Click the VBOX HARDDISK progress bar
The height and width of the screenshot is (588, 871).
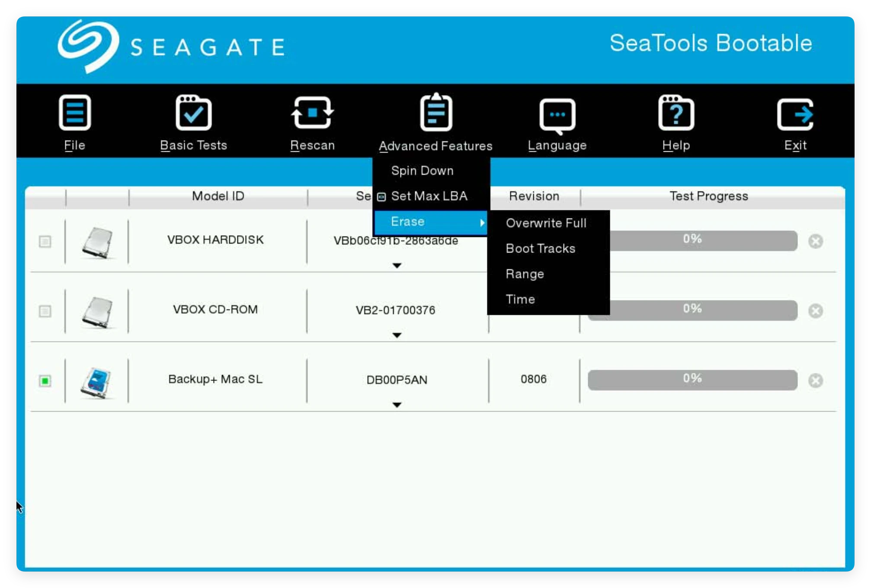[x=692, y=240]
